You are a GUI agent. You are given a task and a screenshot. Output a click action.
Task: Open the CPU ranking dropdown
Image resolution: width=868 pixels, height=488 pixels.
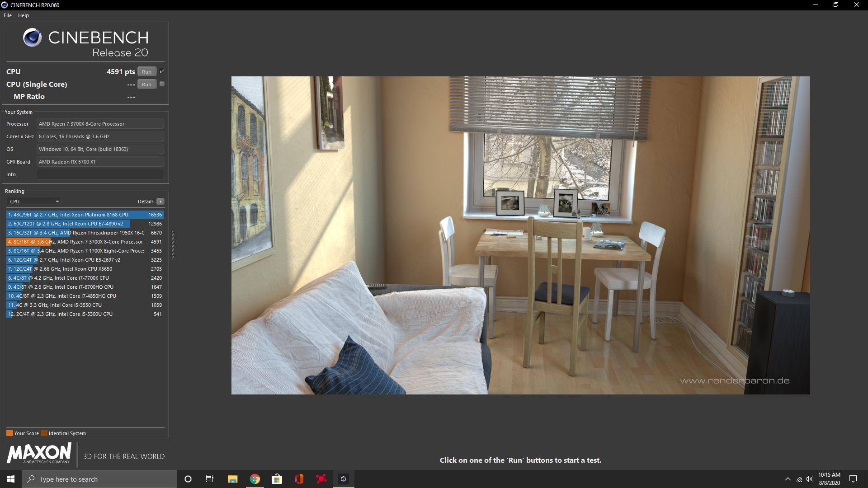point(34,202)
